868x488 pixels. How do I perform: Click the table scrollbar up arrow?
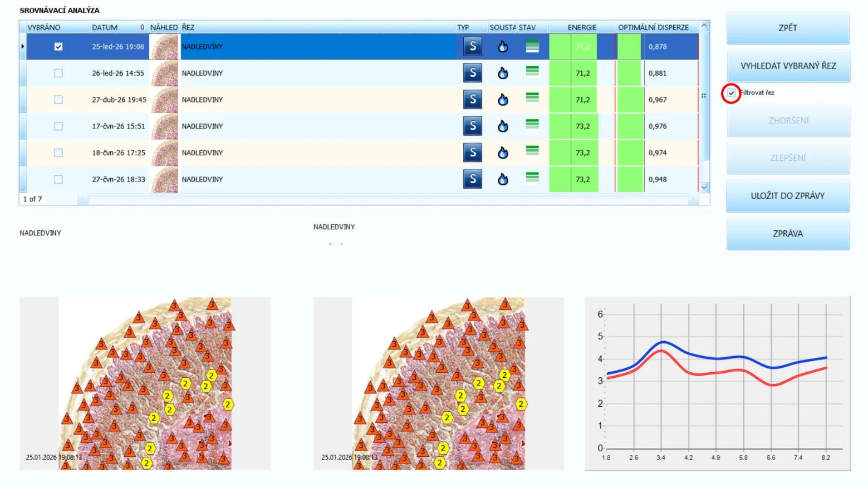tap(704, 26)
